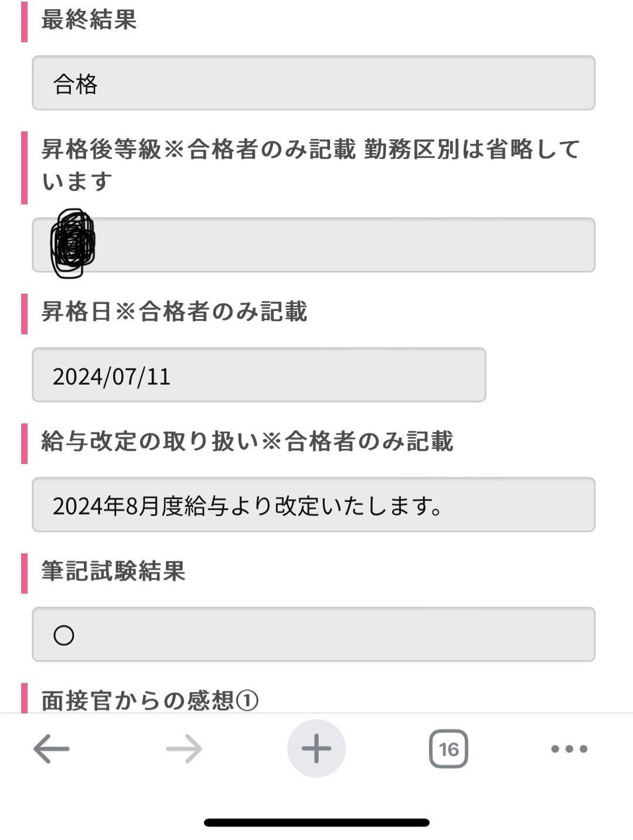633x840 pixels.
Task: Click the date field showing 2024/07/11
Action: tap(258, 375)
